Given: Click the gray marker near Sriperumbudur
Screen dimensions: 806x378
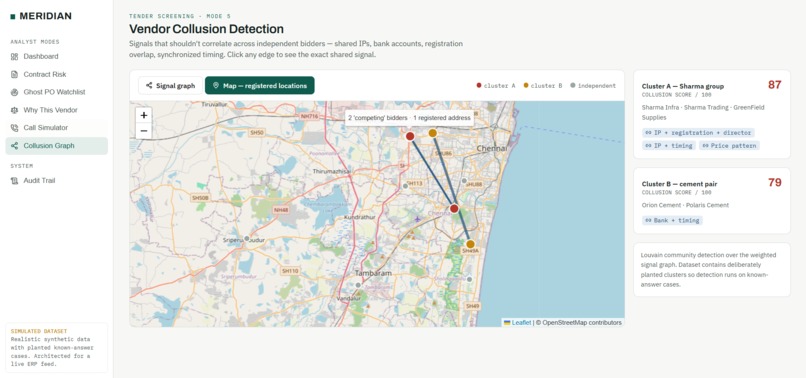Looking at the screenshot, I should tap(247, 238).
